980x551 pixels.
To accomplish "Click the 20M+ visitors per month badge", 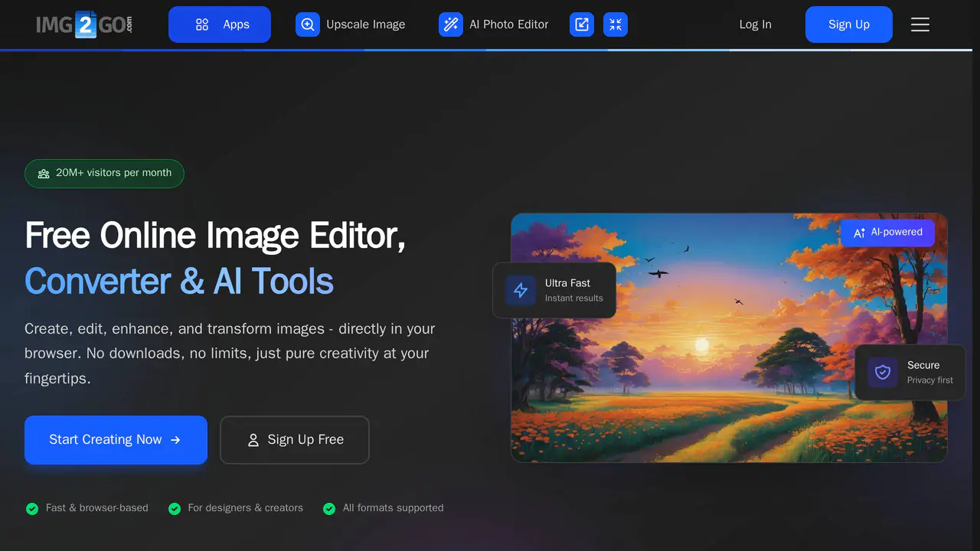I will tap(104, 173).
